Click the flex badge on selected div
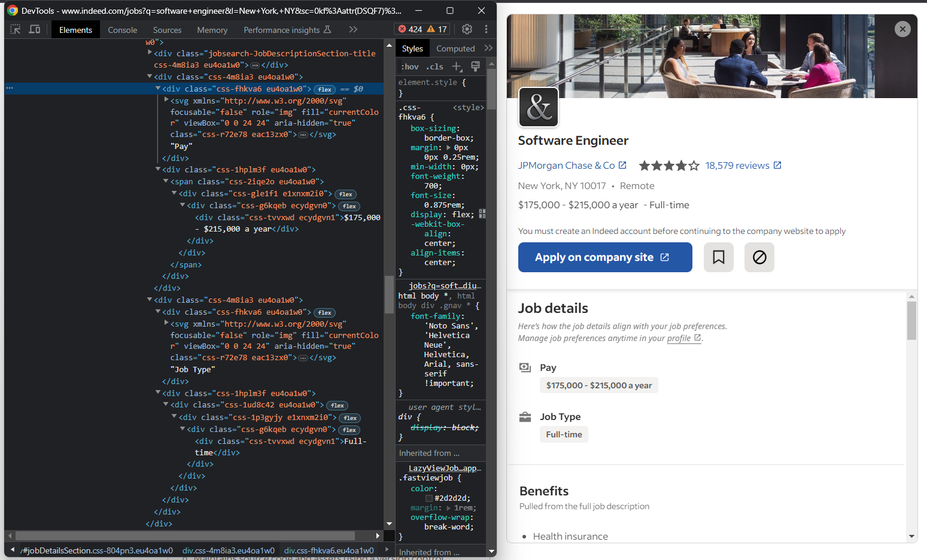The height and width of the screenshot is (560, 927). 325,89
